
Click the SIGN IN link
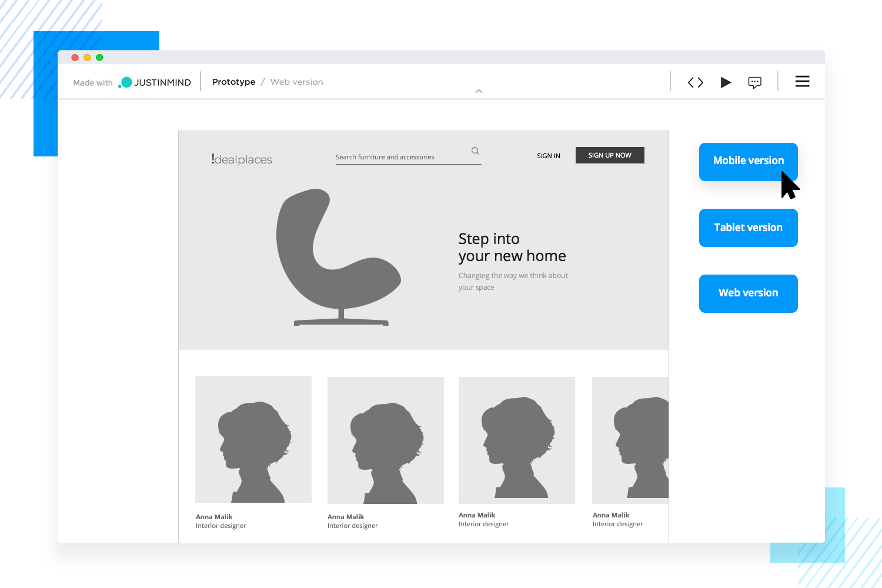tap(549, 156)
